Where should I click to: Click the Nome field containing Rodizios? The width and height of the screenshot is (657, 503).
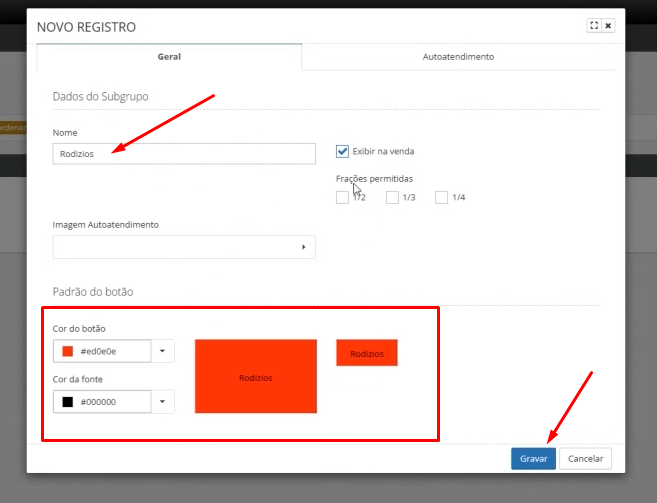[x=184, y=153]
